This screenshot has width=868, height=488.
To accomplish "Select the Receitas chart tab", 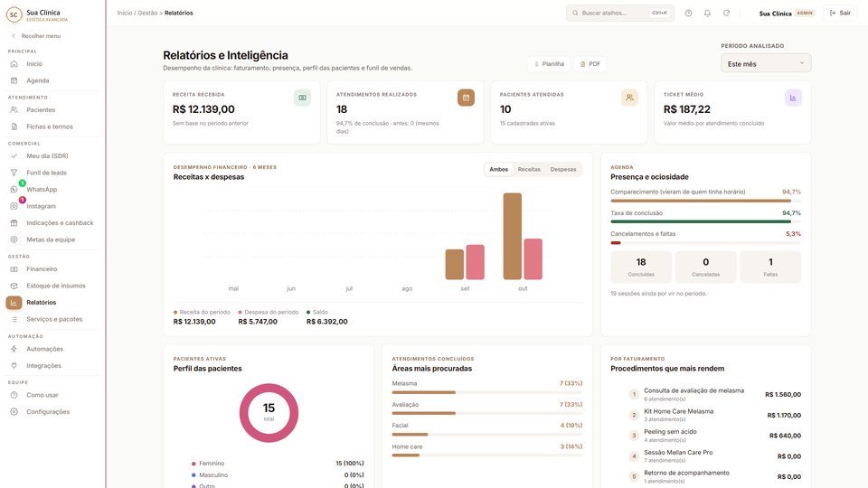I will click(529, 169).
